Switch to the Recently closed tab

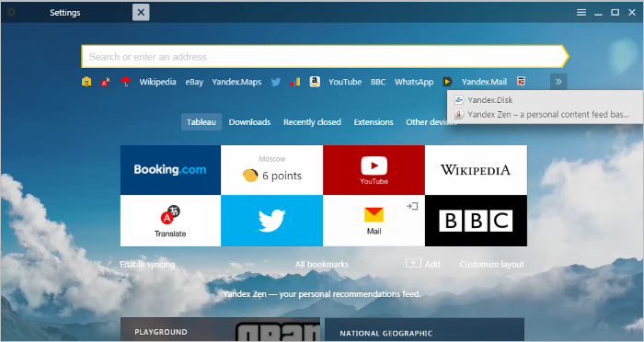(x=312, y=122)
